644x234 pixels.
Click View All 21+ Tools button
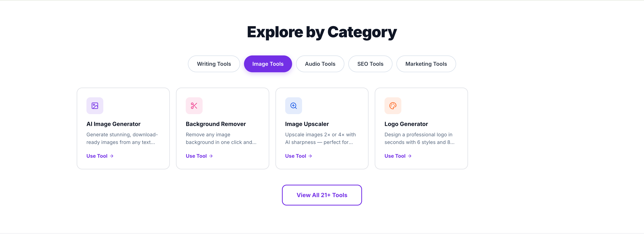coord(322,195)
